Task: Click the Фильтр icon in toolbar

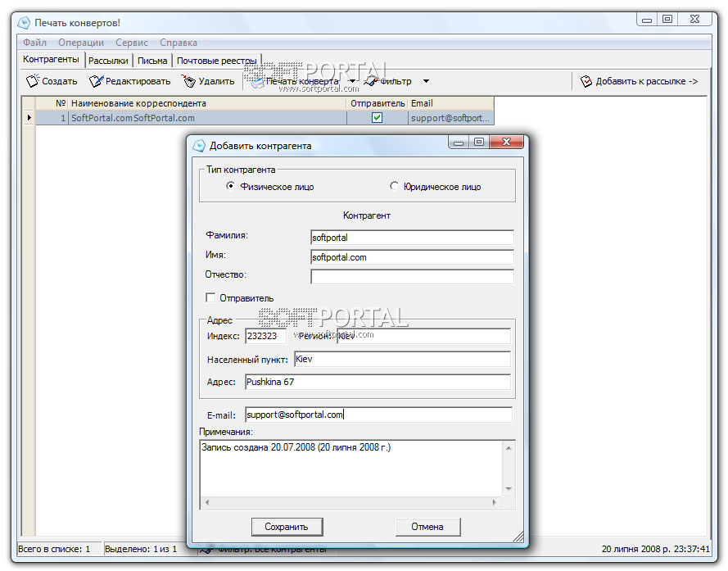Action: pos(372,81)
